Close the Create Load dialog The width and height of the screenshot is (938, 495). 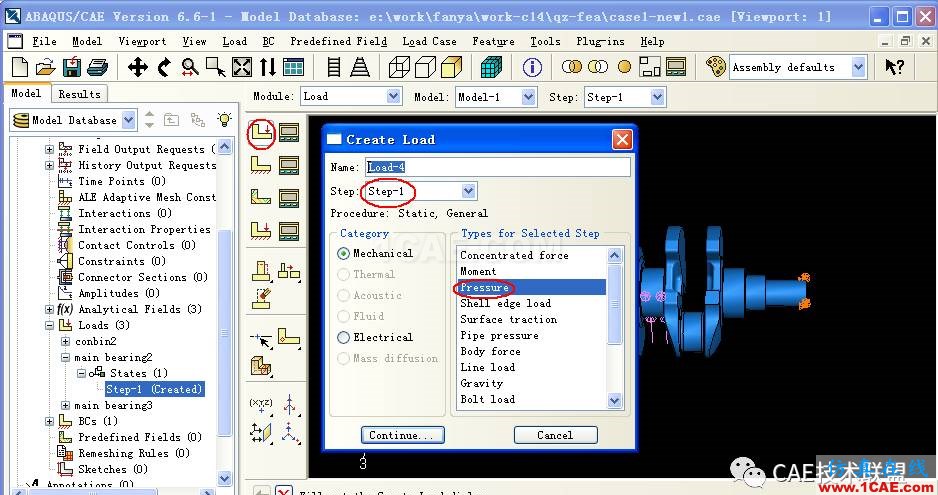click(622, 140)
